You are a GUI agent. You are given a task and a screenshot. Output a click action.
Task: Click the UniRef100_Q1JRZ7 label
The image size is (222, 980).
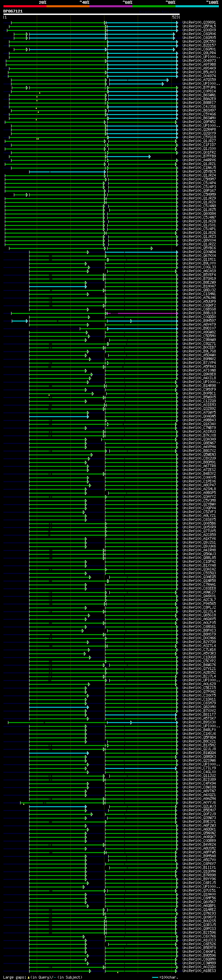click(x=199, y=141)
